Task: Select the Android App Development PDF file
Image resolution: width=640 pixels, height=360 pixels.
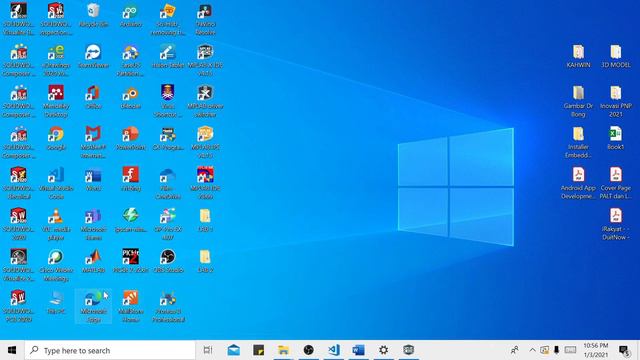Action: click(578, 183)
